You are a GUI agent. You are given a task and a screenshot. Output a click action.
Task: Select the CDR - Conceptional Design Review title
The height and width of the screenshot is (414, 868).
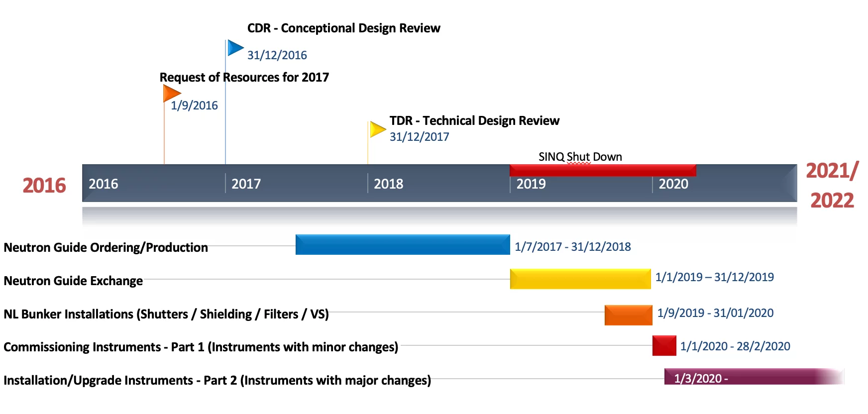coord(343,28)
